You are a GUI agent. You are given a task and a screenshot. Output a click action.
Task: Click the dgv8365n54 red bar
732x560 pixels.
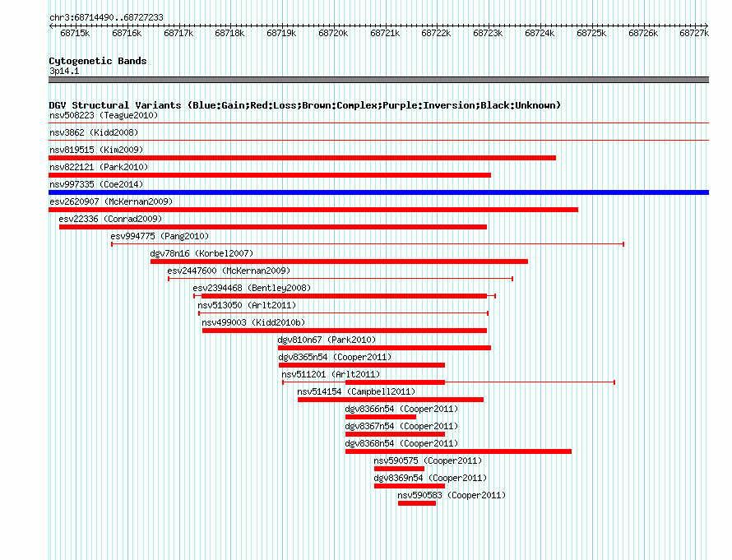click(x=362, y=365)
